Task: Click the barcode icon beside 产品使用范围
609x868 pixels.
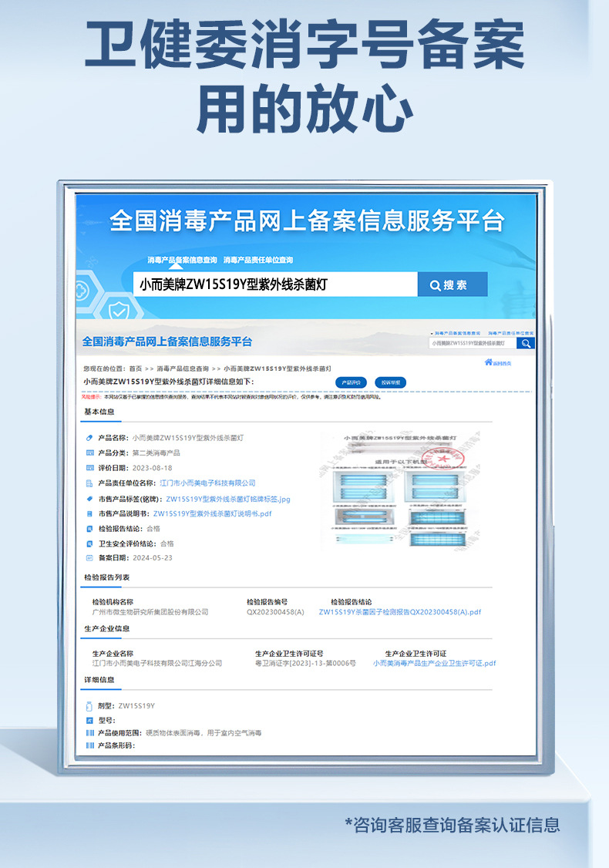Action: pyautogui.click(x=89, y=733)
